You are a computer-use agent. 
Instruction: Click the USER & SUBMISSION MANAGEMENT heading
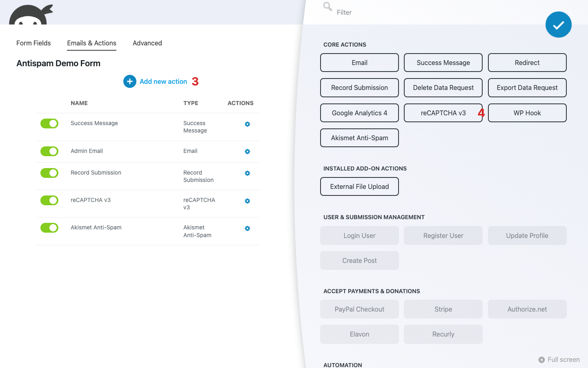(374, 217)
